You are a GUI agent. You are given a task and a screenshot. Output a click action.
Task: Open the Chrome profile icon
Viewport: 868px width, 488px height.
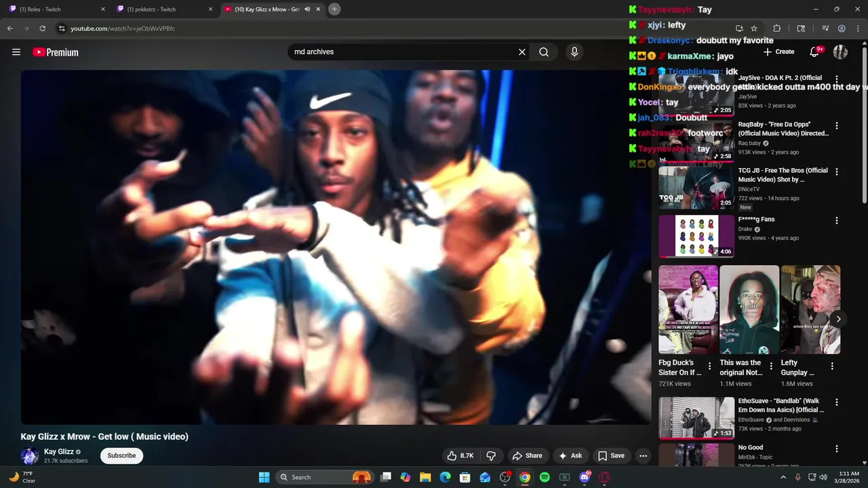(842, 28)
